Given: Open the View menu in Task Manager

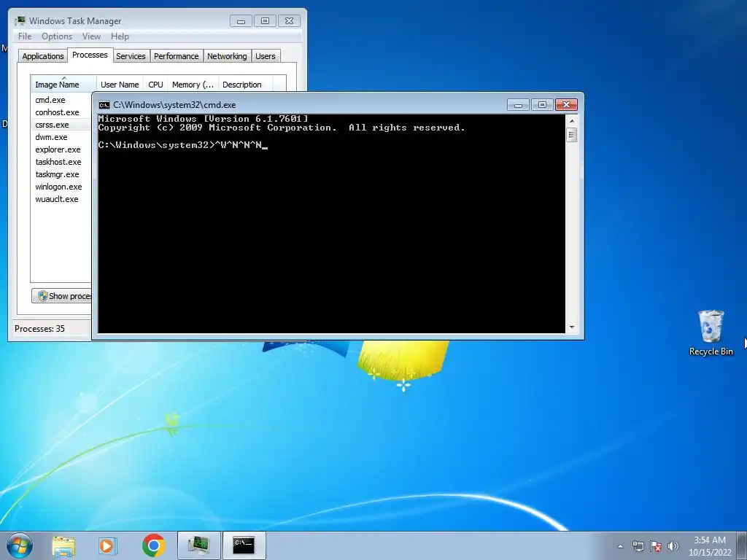Looking at the screenshot, I should 91,36.
